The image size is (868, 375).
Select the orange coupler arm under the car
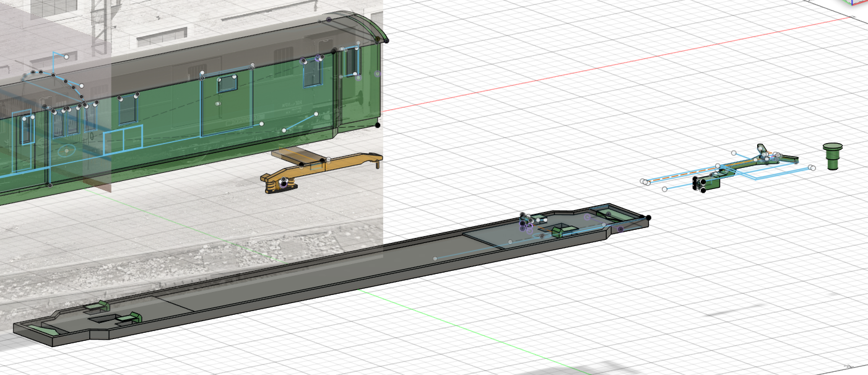pyautogui.click(x=334, y=166)
